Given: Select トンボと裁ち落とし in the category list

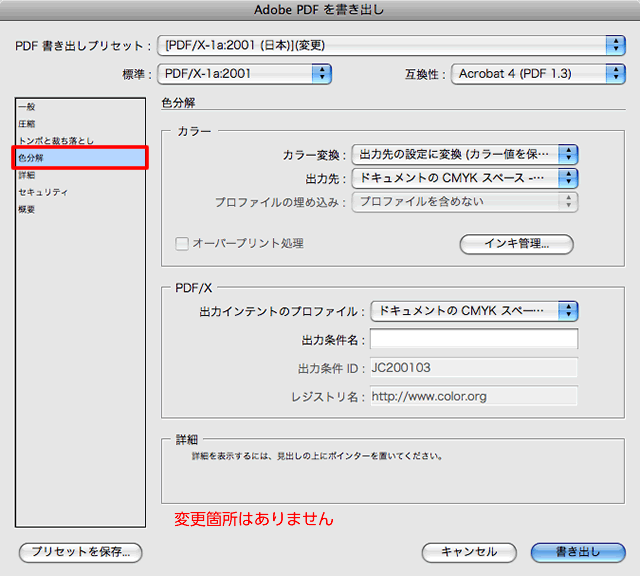Looking at the screenshot, I should click(80, 141).
